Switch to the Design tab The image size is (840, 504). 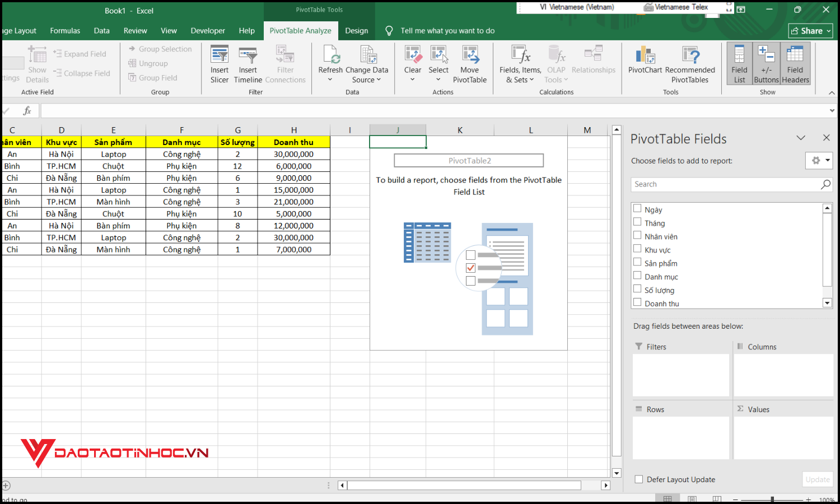pyautogui.click(x=357, y=31)
